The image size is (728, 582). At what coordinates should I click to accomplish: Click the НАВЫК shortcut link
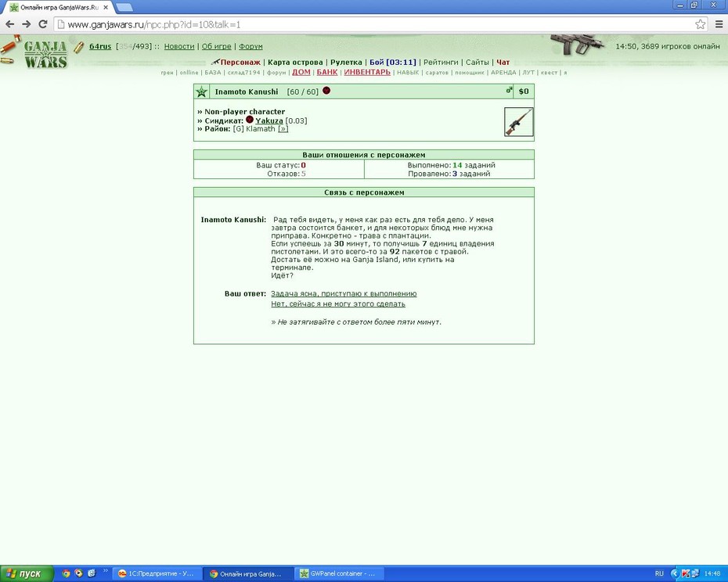click(x=408, y=73)
